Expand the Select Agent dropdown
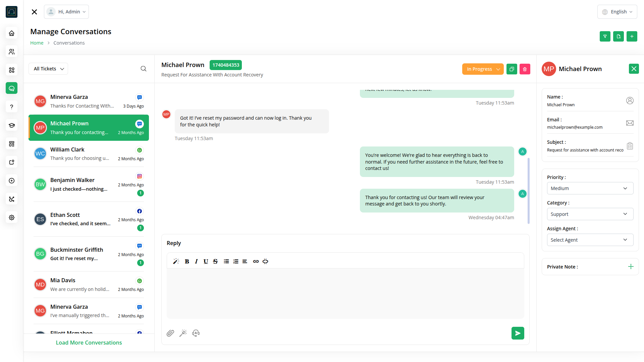Screen dimensions: 644x362 point(590,240)
